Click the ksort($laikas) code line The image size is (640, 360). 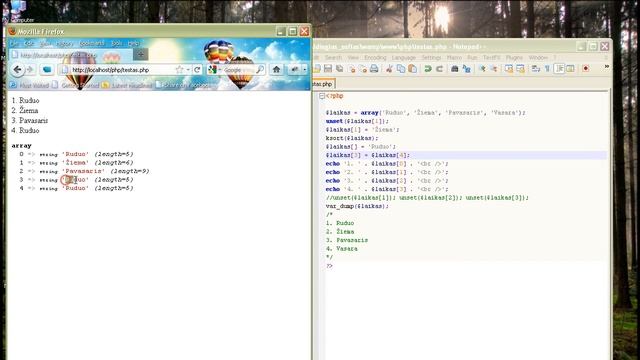tap(352, 138)
